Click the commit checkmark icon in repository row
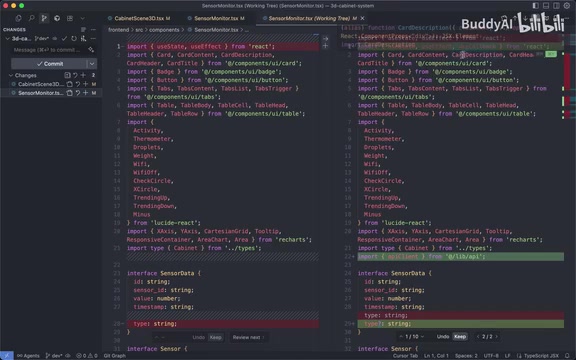 point(64,38)
